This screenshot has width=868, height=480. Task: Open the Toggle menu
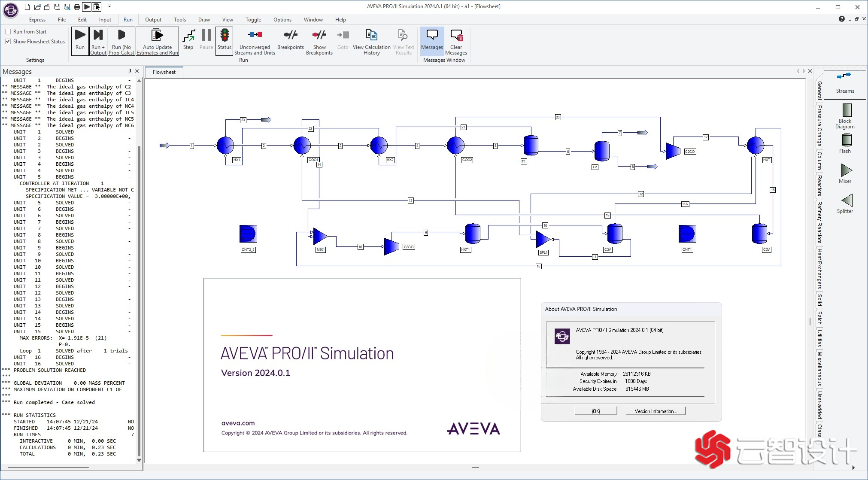253,20
